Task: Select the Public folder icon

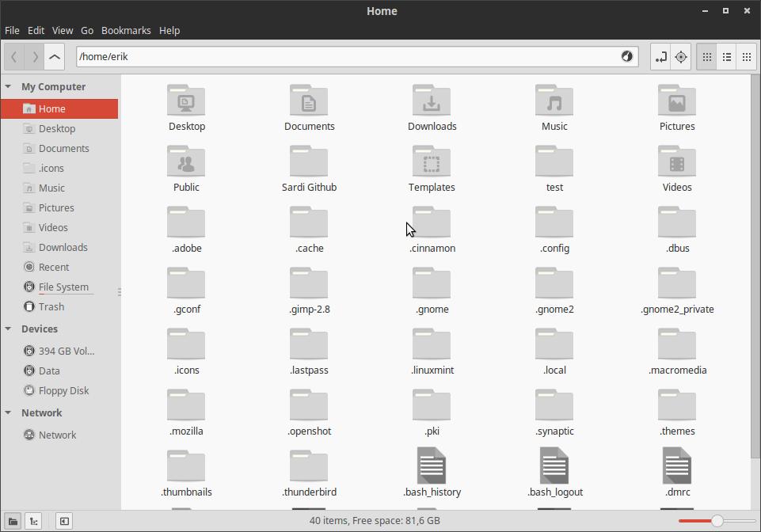Action: 186,161
